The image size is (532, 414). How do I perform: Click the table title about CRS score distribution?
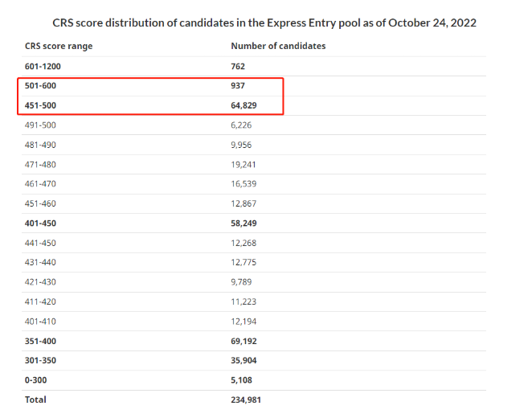click(264, 23)
